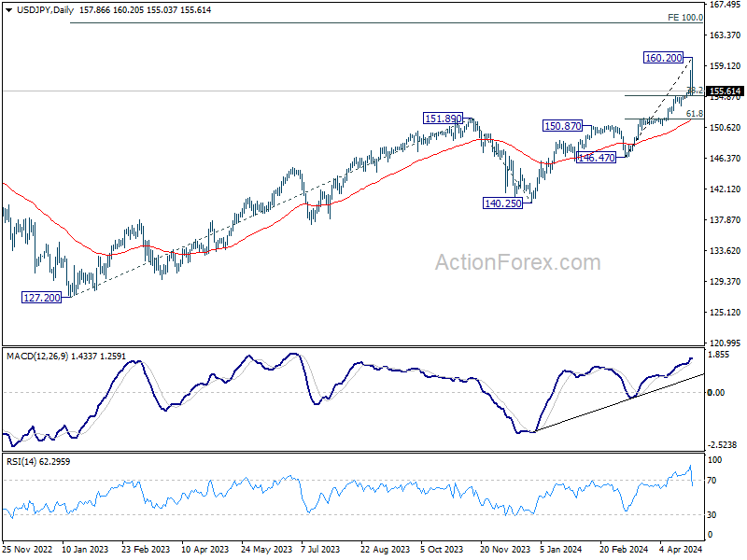Click the FE 100.0 expansion line label

point(685,18)
